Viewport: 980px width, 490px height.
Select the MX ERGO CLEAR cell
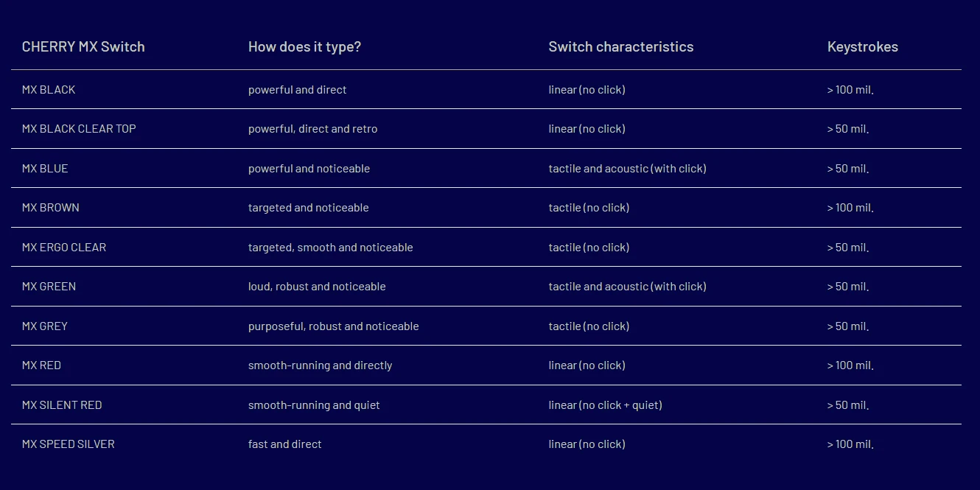click(x=64, y=248)
